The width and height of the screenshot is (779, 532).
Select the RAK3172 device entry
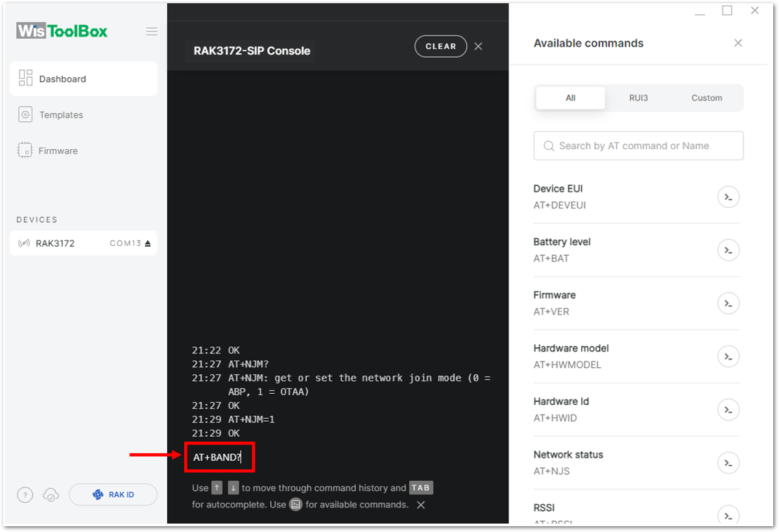[84, 243]
